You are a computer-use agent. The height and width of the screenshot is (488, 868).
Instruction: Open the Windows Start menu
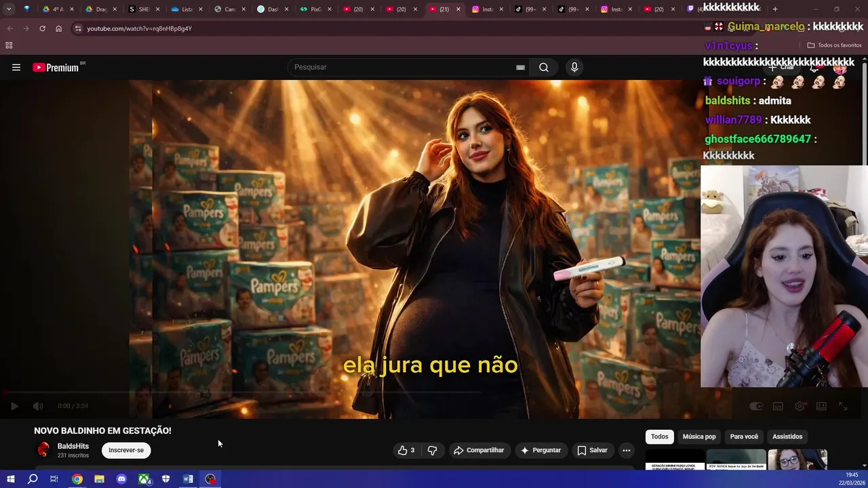coord(10,479)
